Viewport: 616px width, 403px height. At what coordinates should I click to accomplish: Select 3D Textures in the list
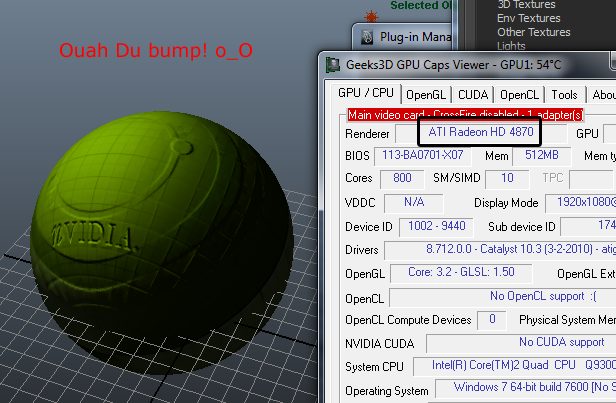tap(526, 5)
